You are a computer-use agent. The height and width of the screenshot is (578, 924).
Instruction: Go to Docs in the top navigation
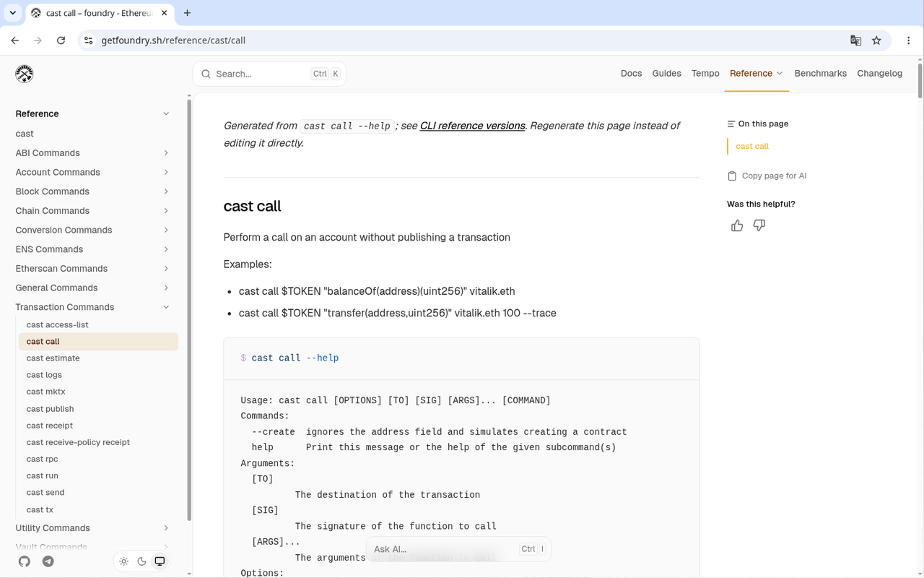pyautogui.click(x=631, y=74)
